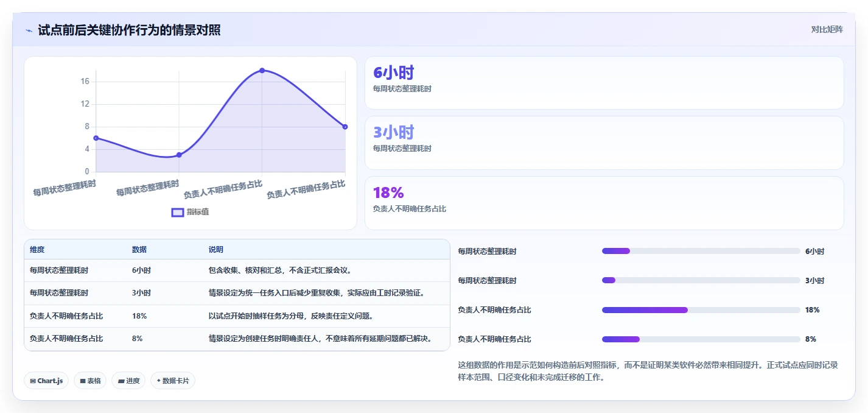Click the 说明 table column header
Viewport: 868px width, 413px height.
coord(216,250)
